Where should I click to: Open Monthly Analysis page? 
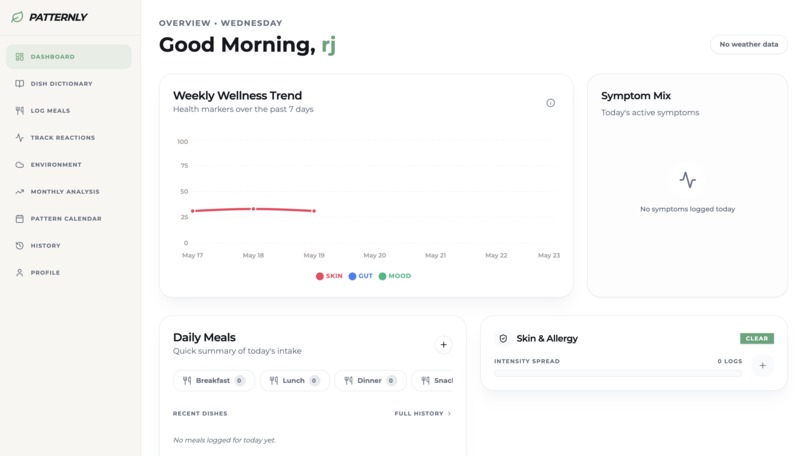(x=69, y=191)
